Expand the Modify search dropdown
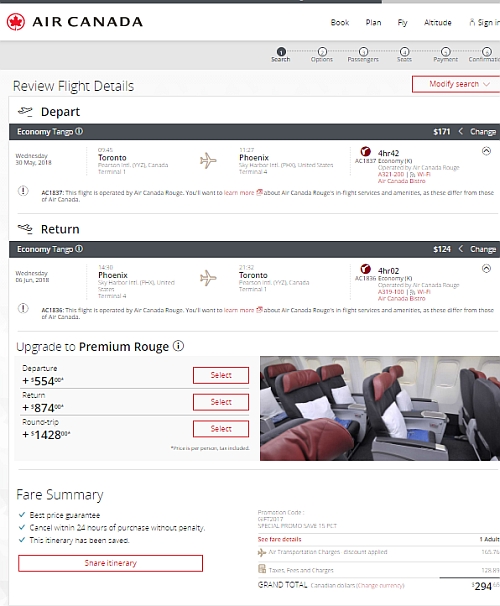The height and width of the screenshot is (606, 500). point(456,84)
